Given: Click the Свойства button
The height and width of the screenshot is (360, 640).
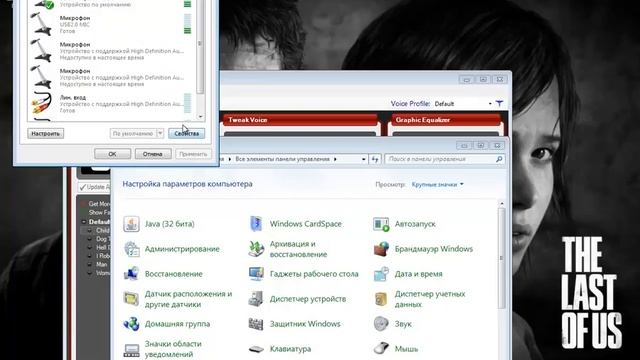Looking at the screenshot, I should tap(187, 133).
